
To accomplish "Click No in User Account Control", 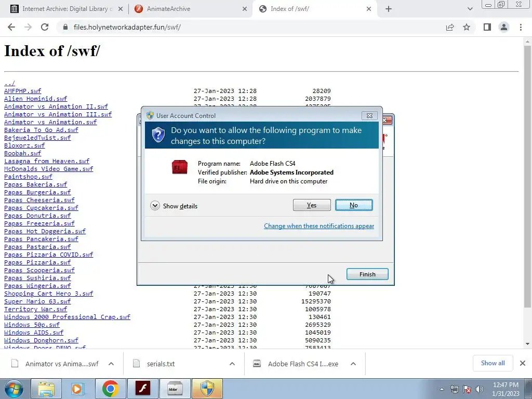I will coord(354,205).
